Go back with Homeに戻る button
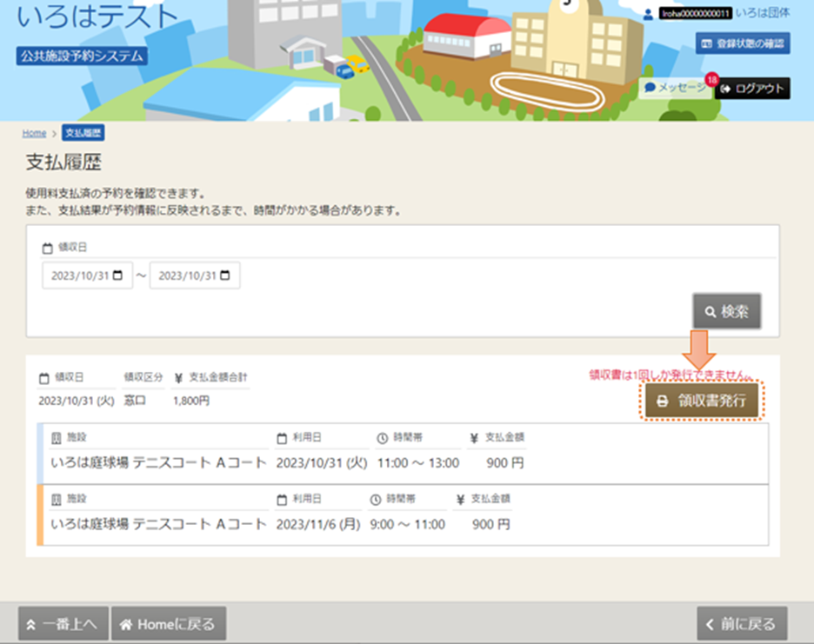 point(168,623)
